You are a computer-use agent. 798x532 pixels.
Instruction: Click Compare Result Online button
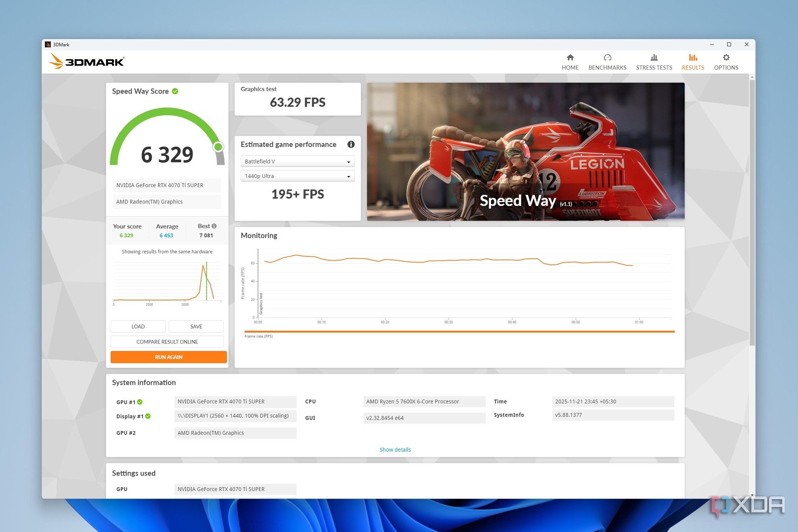click(167, 342)
